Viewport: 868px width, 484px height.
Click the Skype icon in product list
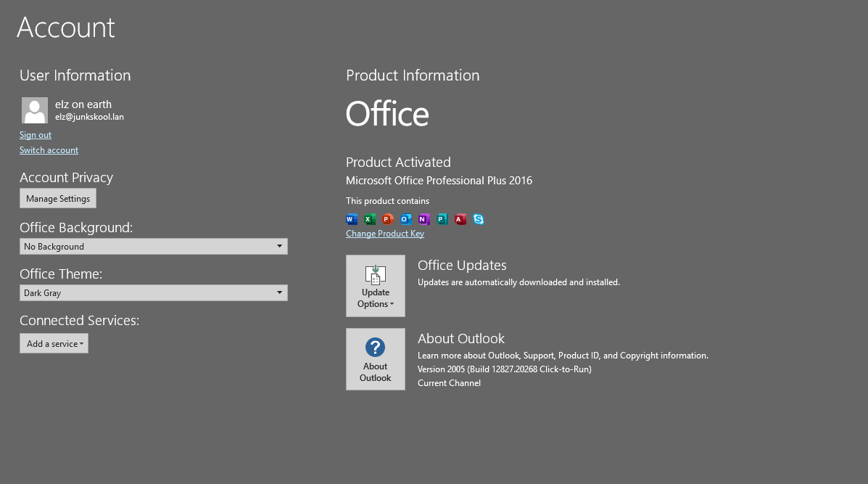[x=479, y=219]
